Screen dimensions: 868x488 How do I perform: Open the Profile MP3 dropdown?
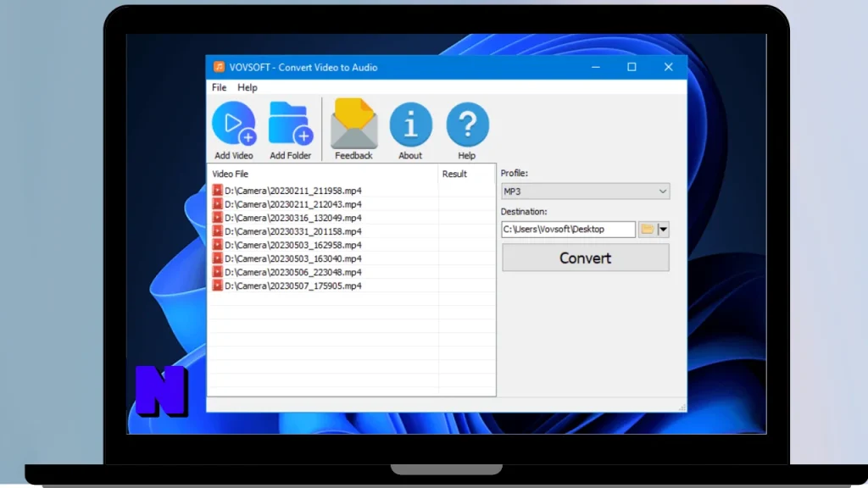[x=585, y=191]
